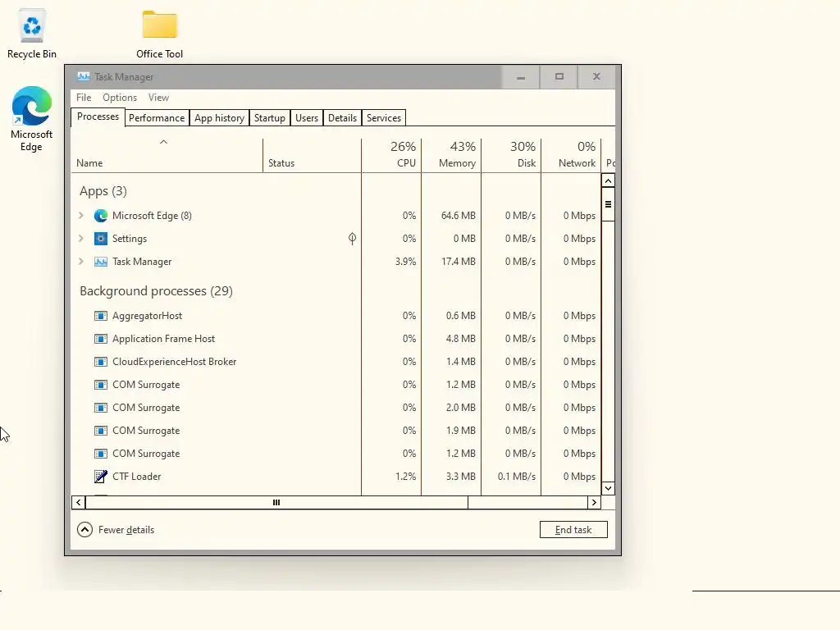Viewport: 840px width, 630px height.
Task: Click the AggregatorHost process icon
Action: 101,316
